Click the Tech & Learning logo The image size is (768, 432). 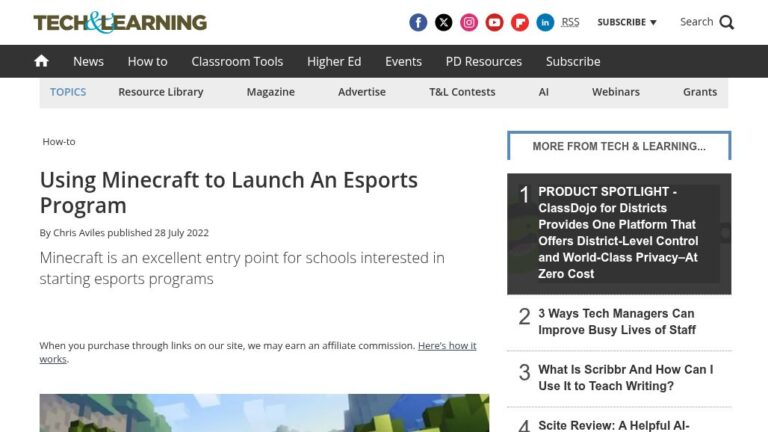tap(120, 23)
